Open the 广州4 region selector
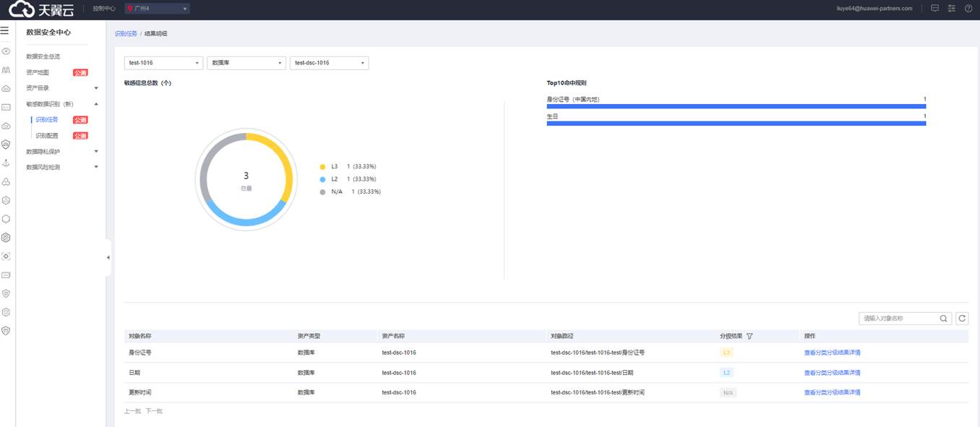This screenshot has width=980, height=427. 157,9
